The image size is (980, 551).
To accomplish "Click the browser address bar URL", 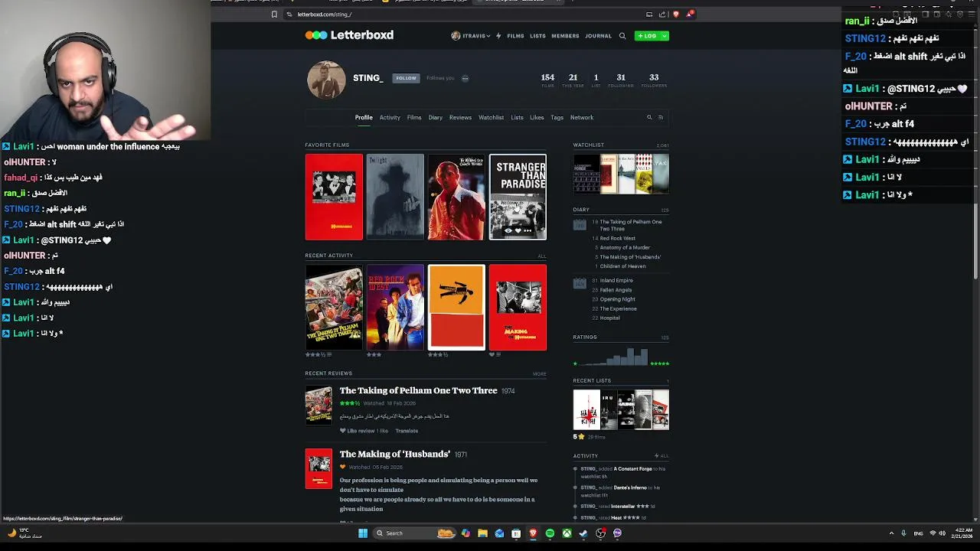I will [324, 14].
